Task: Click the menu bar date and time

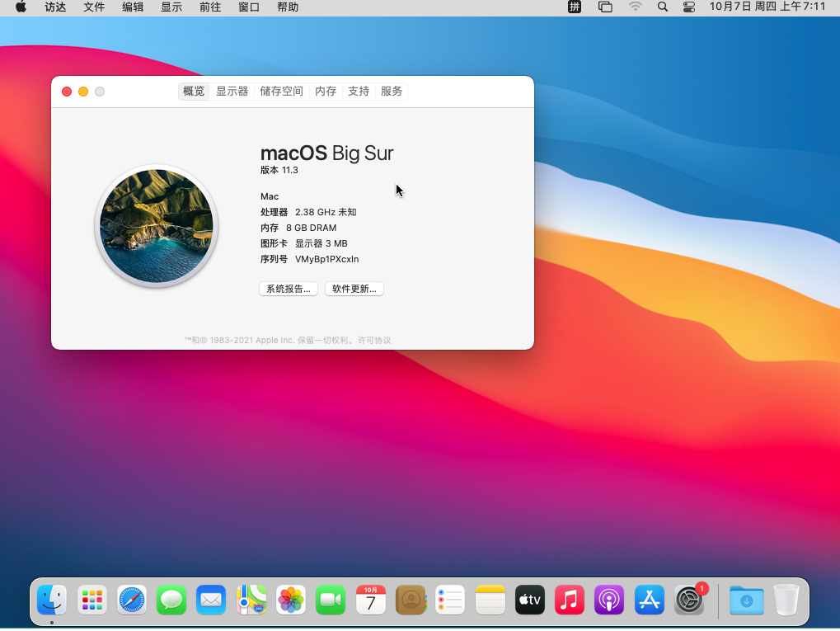Action: point(767,7)
